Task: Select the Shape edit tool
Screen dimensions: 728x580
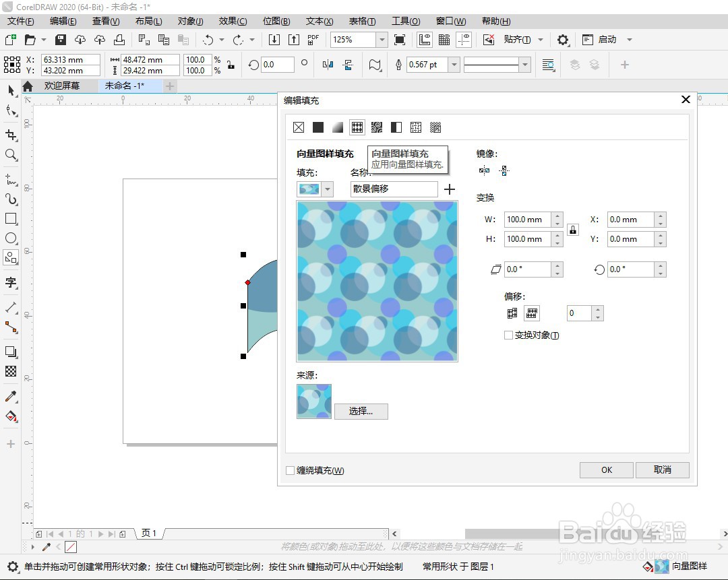Action: (11, 110)
